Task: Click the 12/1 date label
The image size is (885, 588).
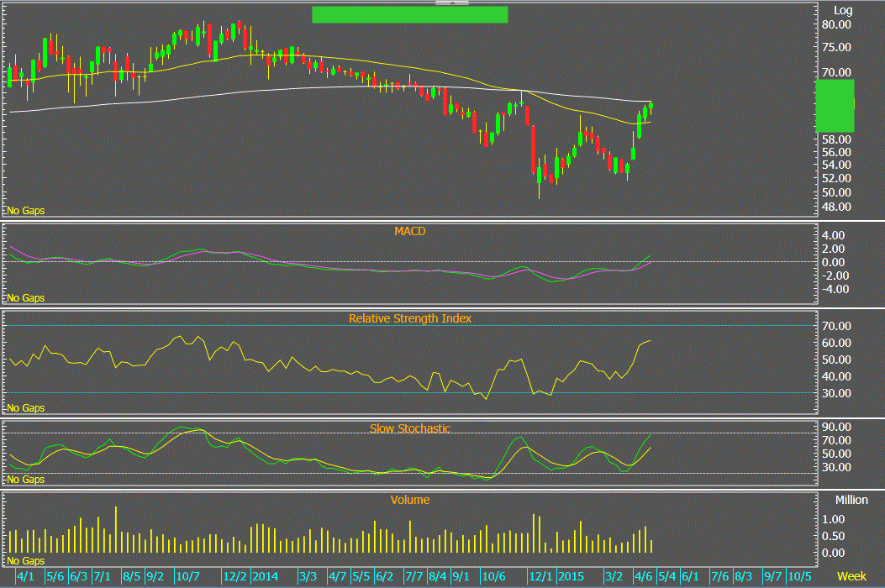Action: (x=540, y=576)
